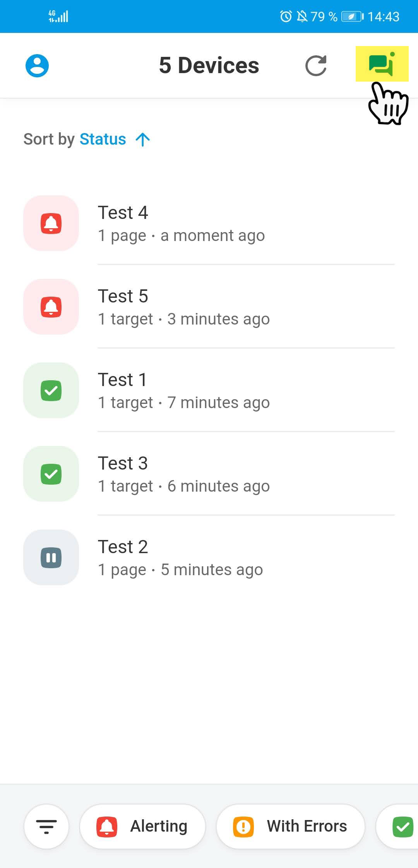The width and height of the screenshot is (418, 868).
Task: Select Test 1 target details text
Action: pyautogui.click(x=184, y=403)
